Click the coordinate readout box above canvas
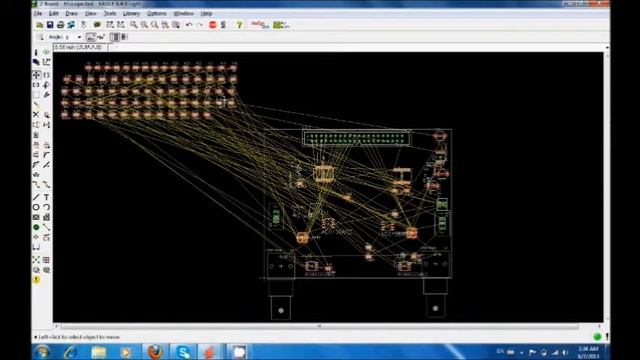Image resolution: width=640 pixels, height=360 pixels. pos(80,47)
